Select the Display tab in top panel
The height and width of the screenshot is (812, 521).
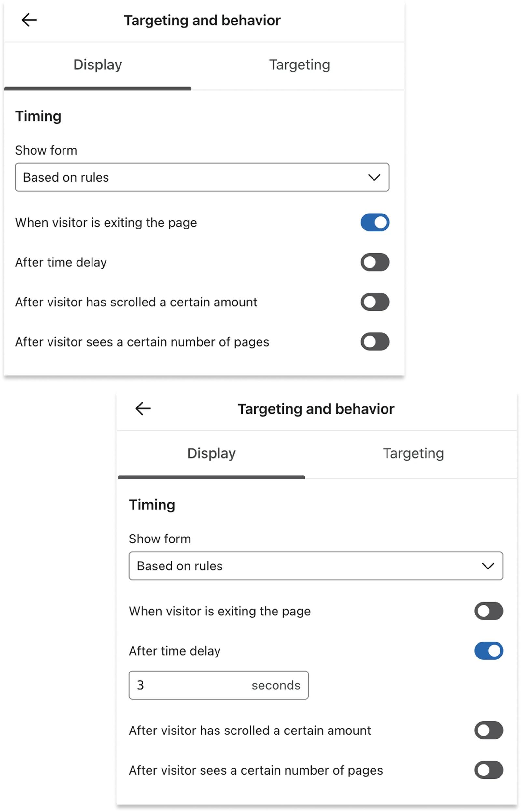tap(97, 65)
